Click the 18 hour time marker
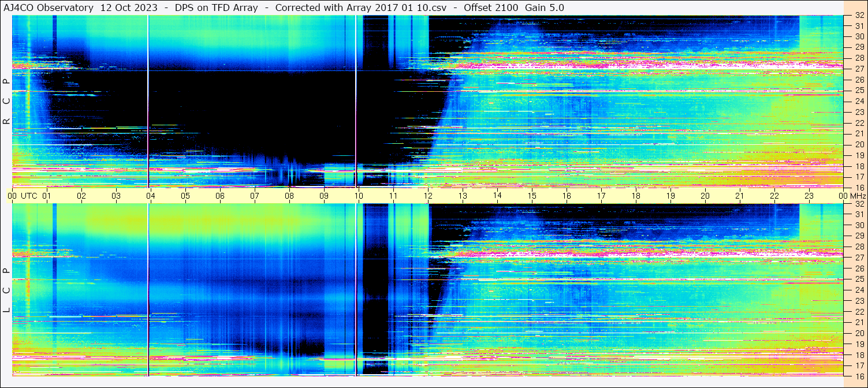Viewport: 868px width, 388px height. click(x=635, y=196)
